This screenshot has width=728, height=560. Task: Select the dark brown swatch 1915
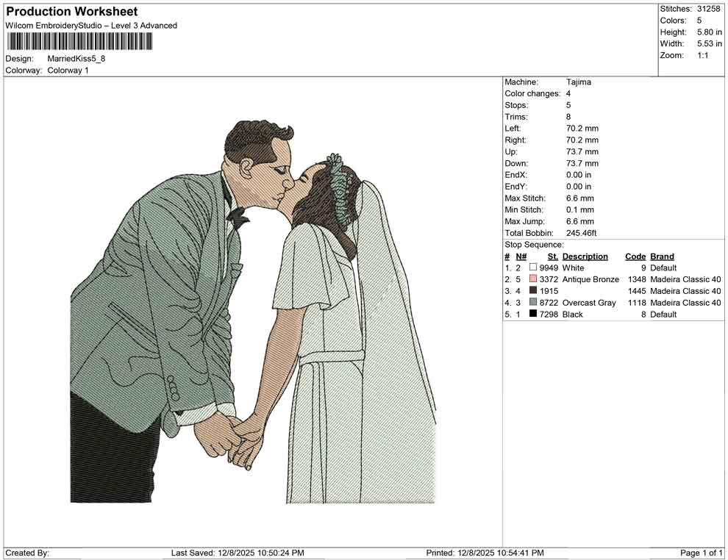(534, 291)
